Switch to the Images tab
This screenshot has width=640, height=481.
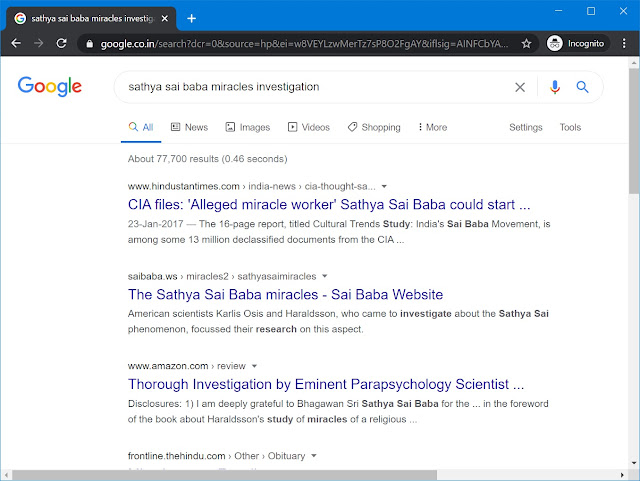tap(248, 127)
